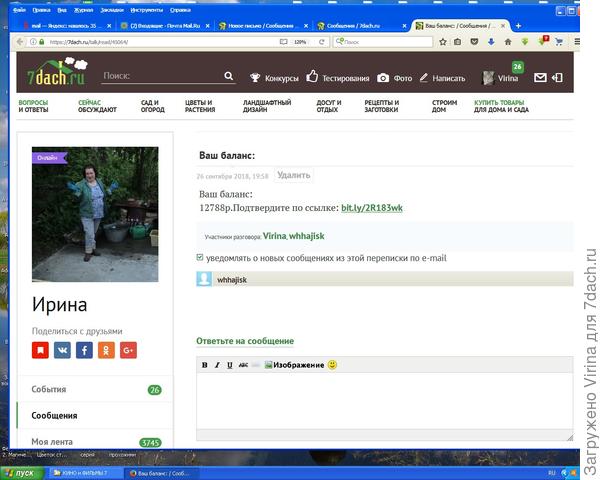
Task: Switch to the Новое письмо tab
Action: (x=263, y=26)
